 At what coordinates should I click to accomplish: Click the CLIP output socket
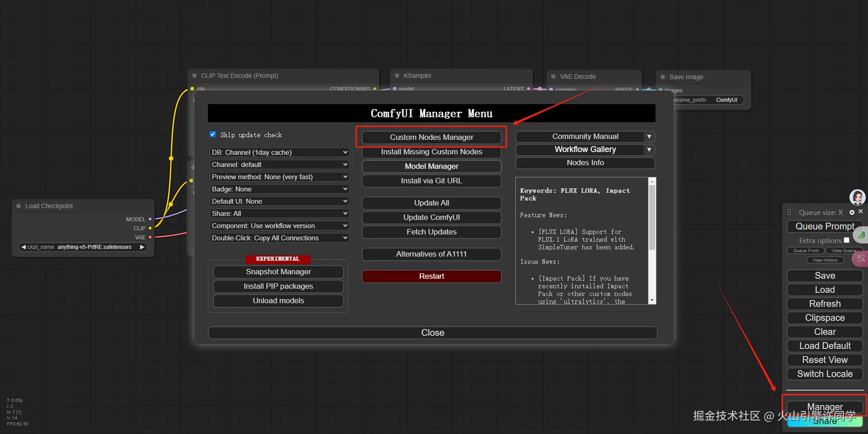point(150,228)
